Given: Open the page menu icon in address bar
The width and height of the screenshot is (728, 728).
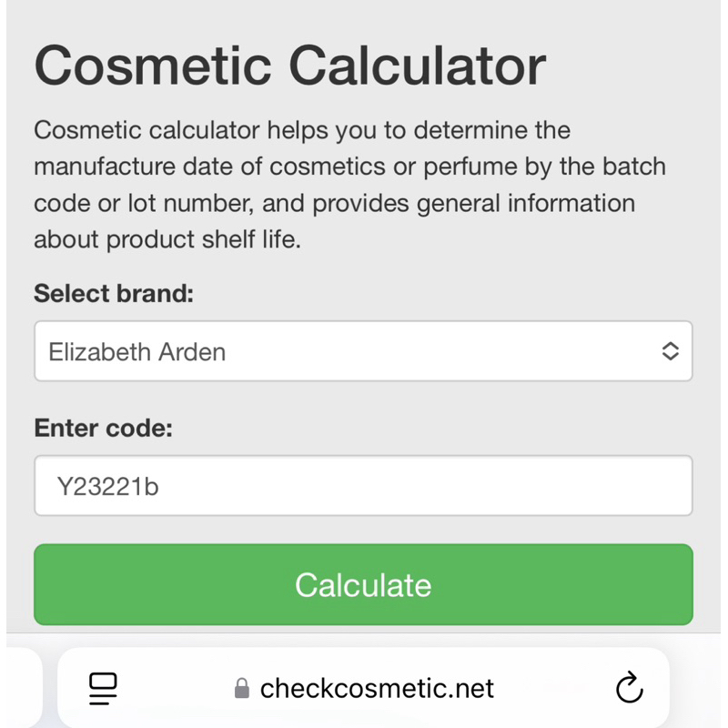Looking at the screenshot, I should tap(103, 688).
